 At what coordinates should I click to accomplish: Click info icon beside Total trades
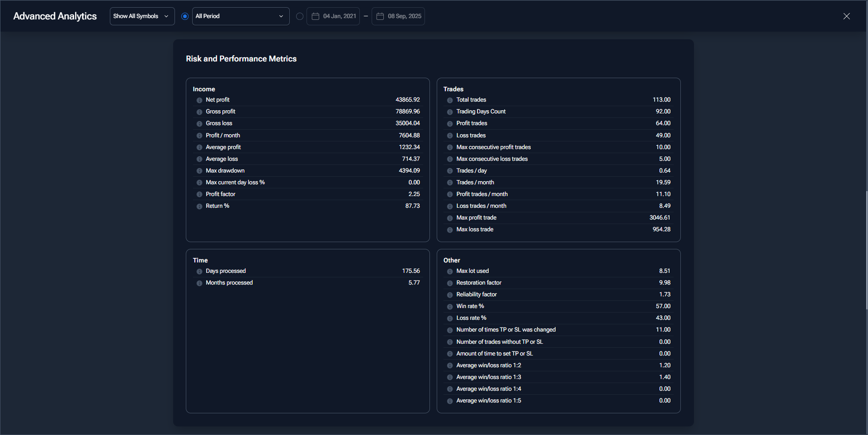click(450, 100)
